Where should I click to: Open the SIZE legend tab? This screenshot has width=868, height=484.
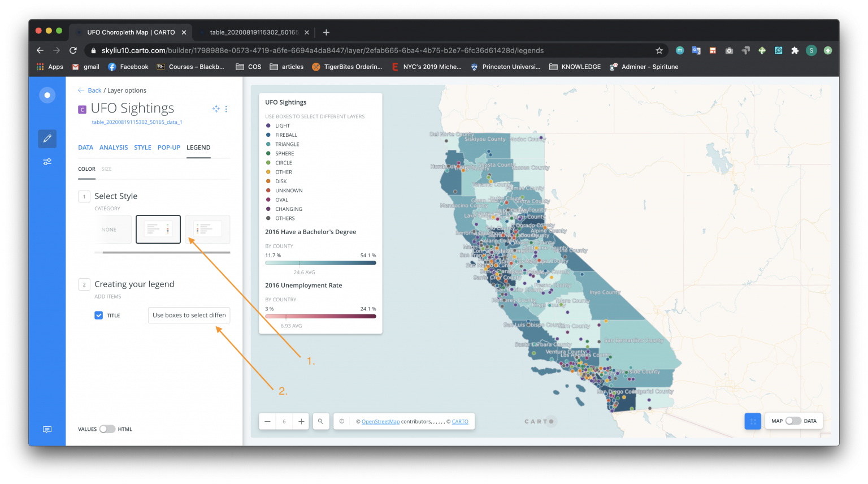click(106, 168)
